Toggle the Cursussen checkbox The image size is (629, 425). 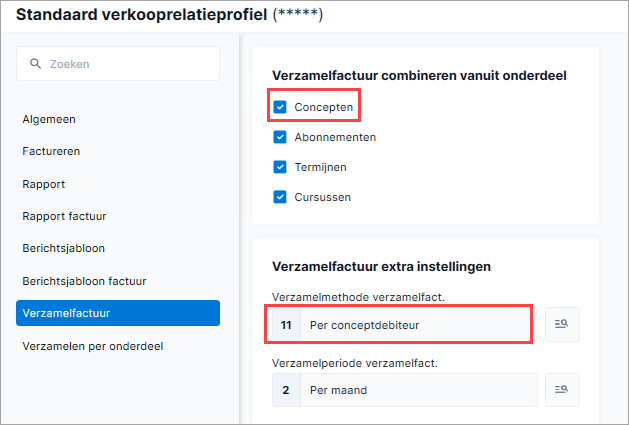[280, 197]
